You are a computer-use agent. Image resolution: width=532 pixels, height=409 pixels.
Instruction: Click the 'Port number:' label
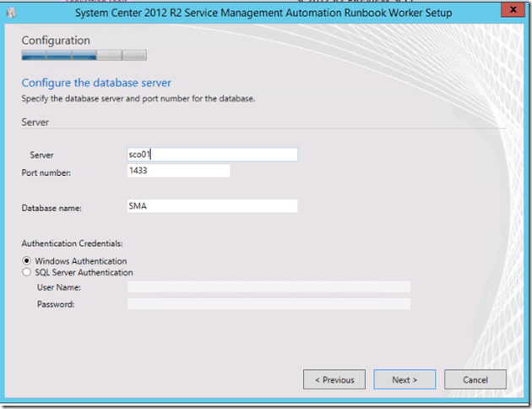pos(47,172)
